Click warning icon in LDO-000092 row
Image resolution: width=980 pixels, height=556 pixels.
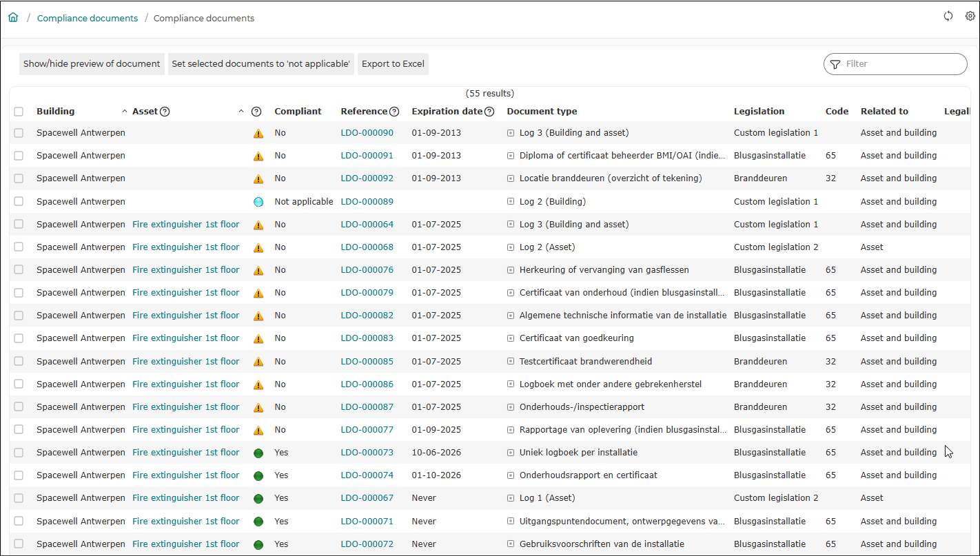point(258,179)
